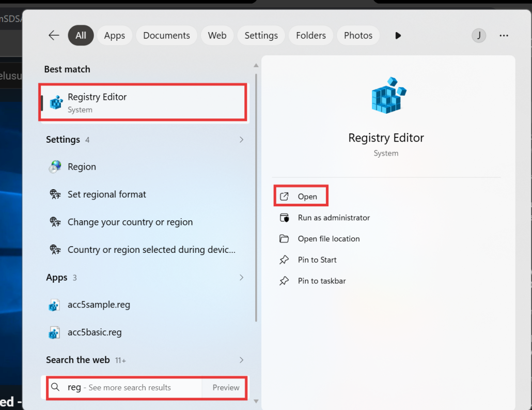This screenshot has height=410, width=532.
Task: Click the Pin to taskbar pin icon
Action: point(284,281)
